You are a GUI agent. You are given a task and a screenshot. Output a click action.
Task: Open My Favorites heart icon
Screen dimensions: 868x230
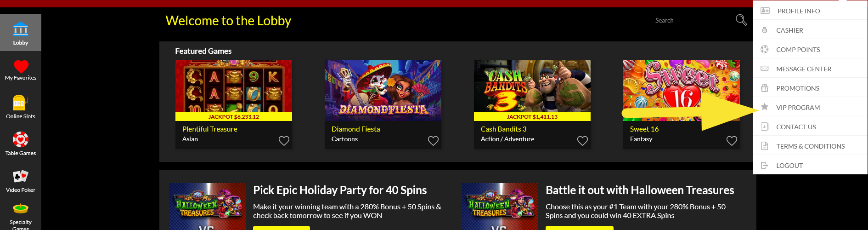[21, 67]
